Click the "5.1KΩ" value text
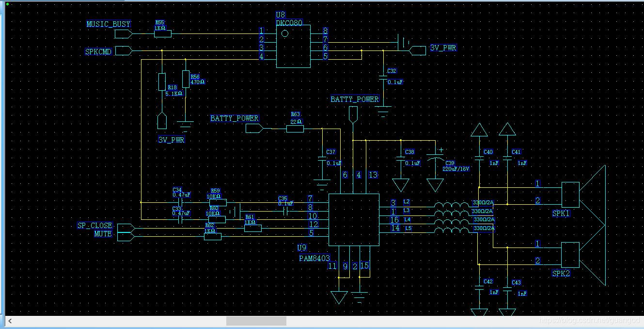This screenshot has width=644, height=329. [x=174, y=94]
